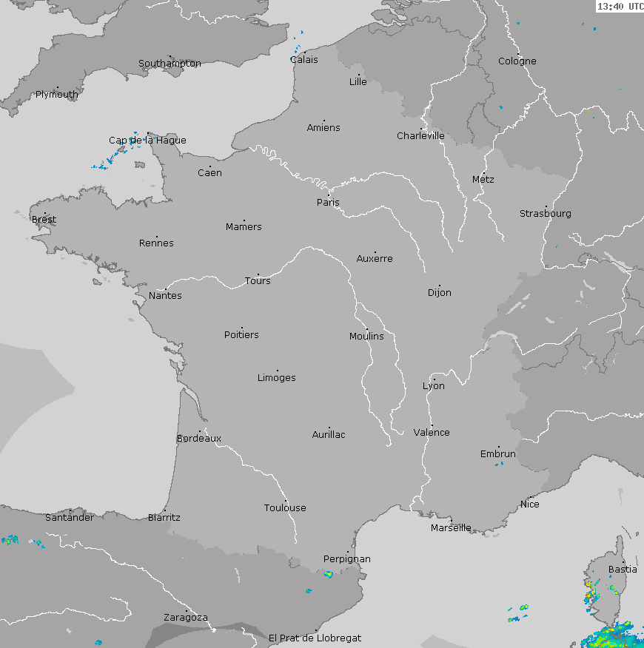The image size is (644, 648).
Task: Click the Cologne city label
Action: (x=517, y=61)
